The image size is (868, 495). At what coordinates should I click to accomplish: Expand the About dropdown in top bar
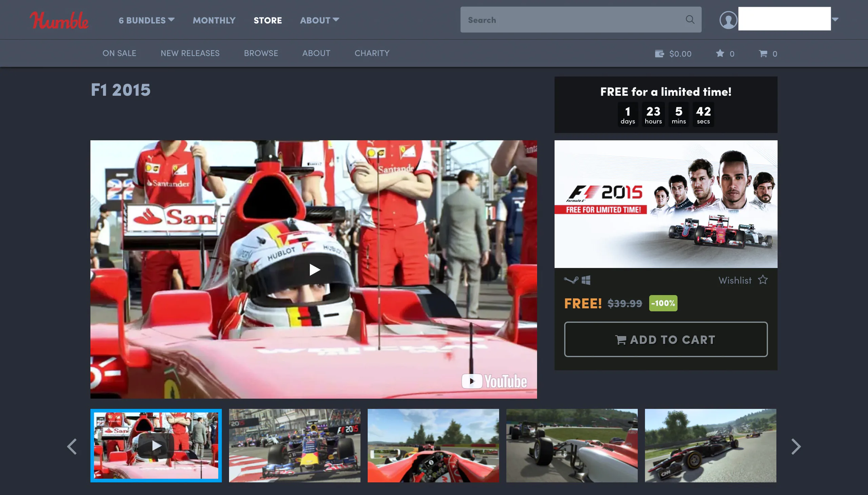(319, 20)
